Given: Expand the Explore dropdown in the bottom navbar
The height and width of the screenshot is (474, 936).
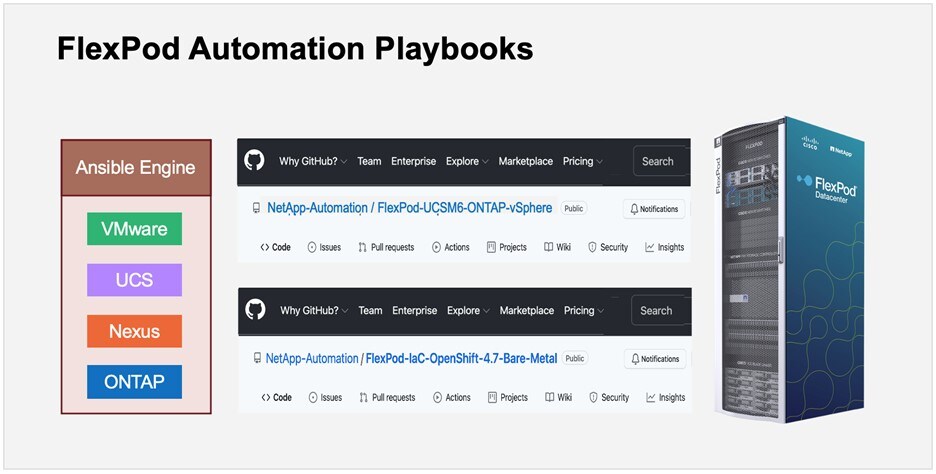Looking at the screenshot, I should (x=468, y=310).
